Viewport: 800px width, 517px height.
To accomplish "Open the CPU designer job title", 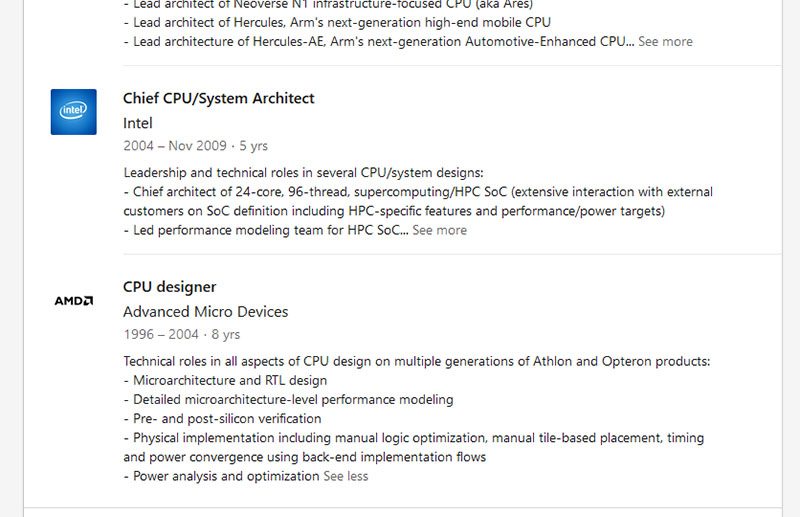I will 169,287.
